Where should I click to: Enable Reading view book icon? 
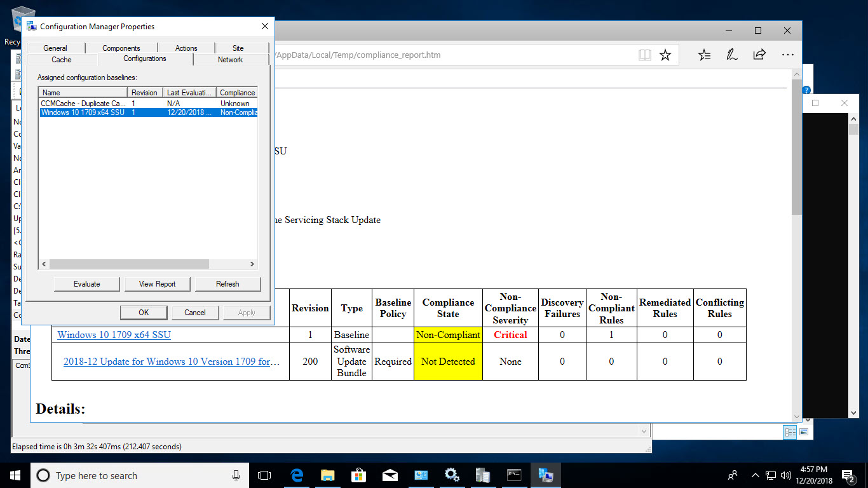coord(644,55)
